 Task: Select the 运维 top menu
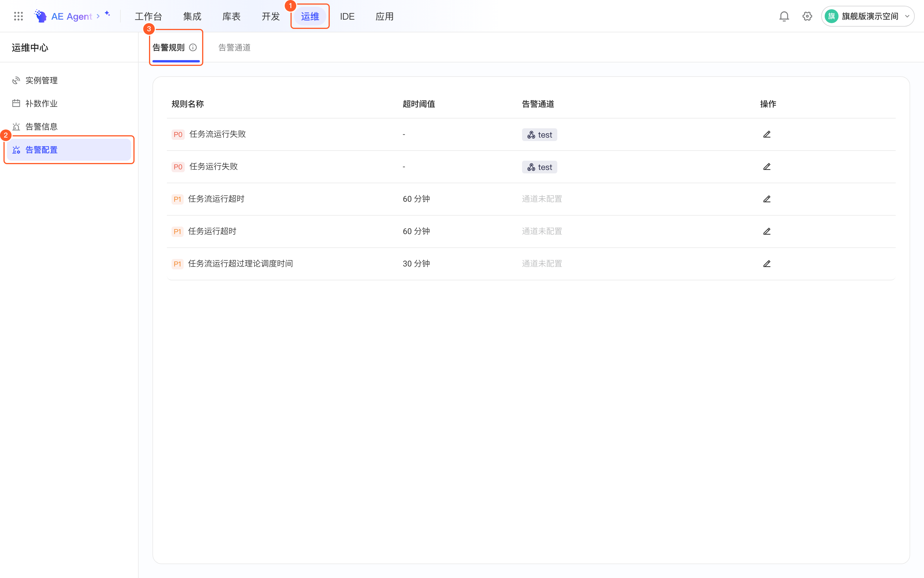310,16
